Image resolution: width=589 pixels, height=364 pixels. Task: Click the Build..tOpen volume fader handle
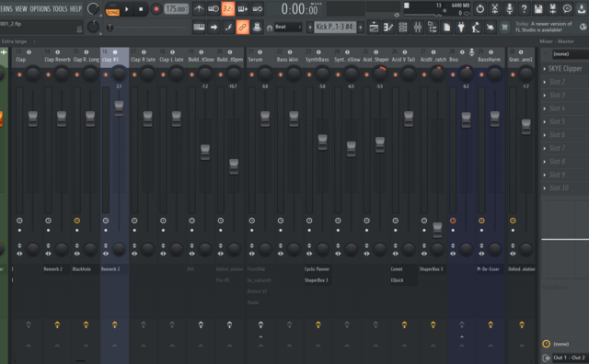(234, 166)
